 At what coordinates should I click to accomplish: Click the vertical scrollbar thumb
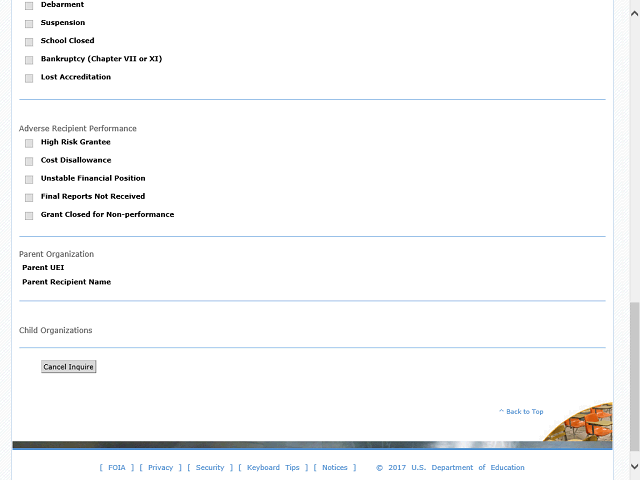point(634,378)
